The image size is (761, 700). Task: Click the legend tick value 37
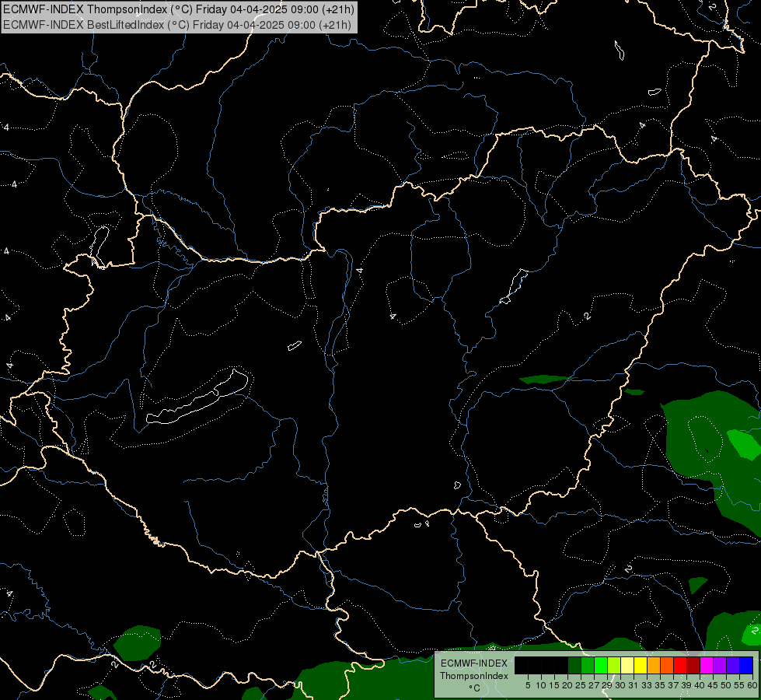tap(673, 685)
